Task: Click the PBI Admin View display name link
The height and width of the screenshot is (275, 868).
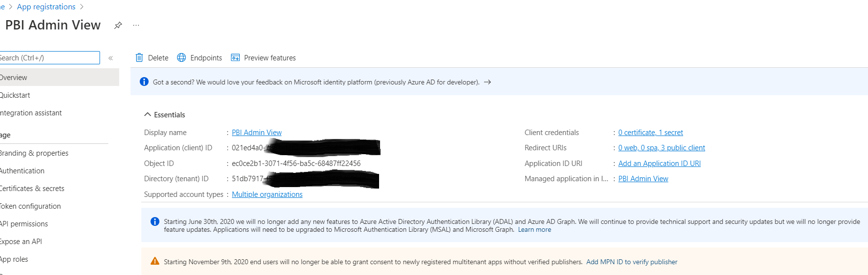Action: 256,133
